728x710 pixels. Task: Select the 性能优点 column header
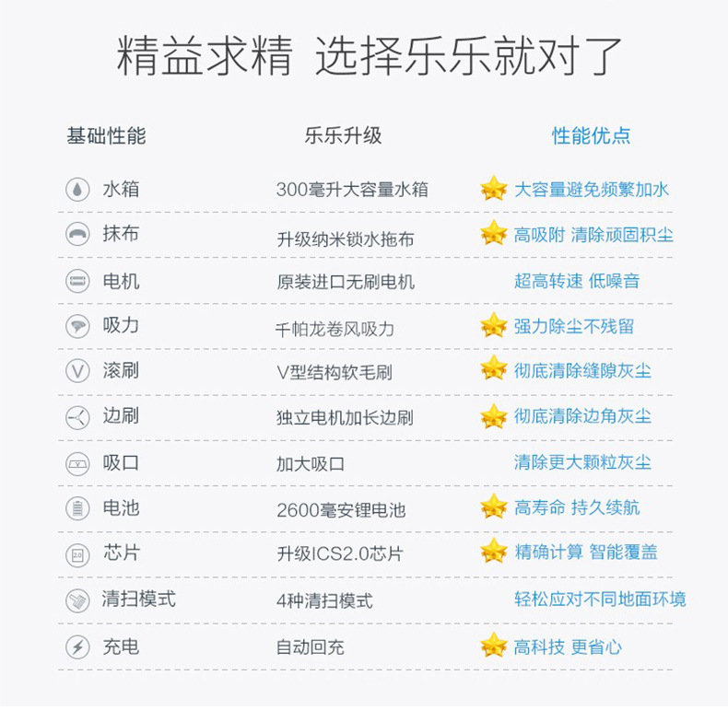point(592,136)
